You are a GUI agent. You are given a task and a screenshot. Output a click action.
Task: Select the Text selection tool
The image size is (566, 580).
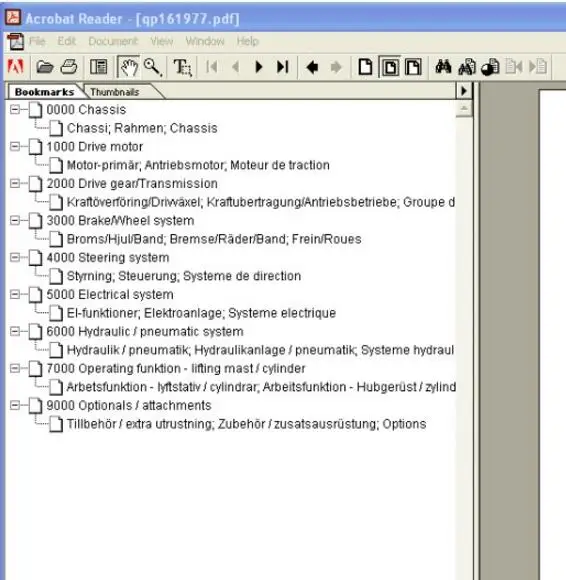pyautogui.click(x=182, y=67)
